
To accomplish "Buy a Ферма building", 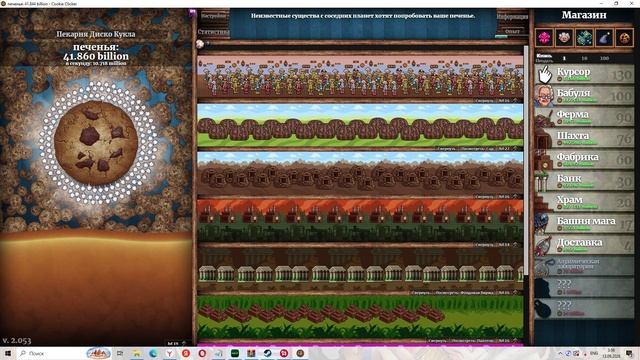I will click(584, 117).
